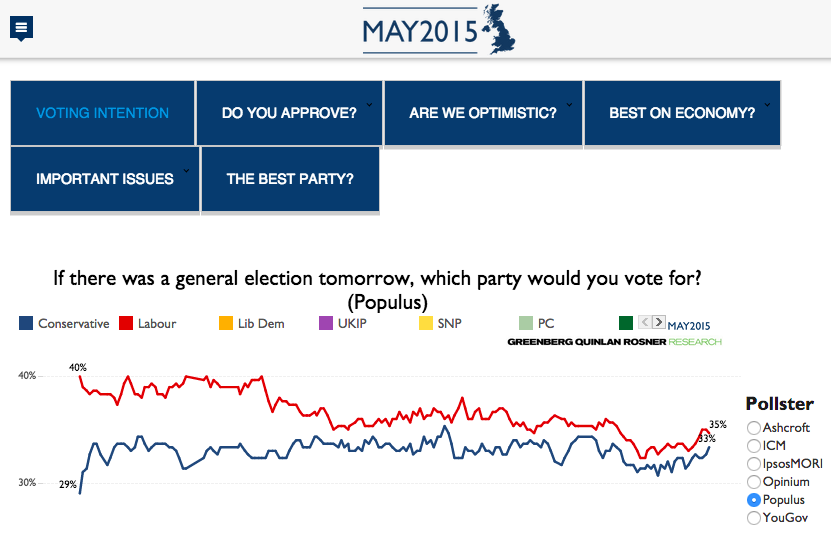
Task: Open the Best on Economy? dropdown
Action: (x=682, y=113)
